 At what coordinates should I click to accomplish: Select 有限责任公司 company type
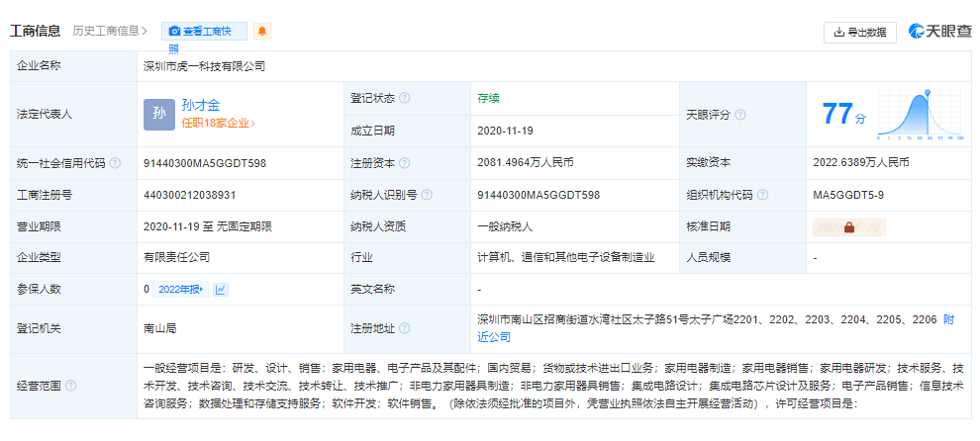pyautogui.click(x=177, y=257)
